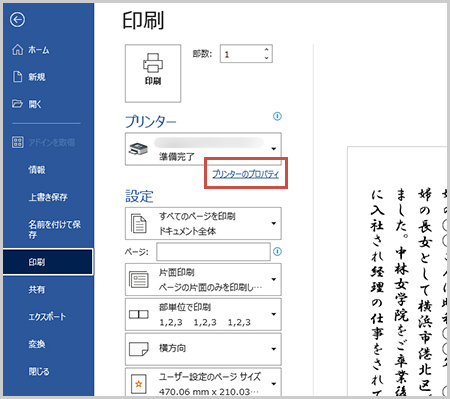The width and height of the screenshot is (450, 399).
Task: Select the 印刷 (Print) sidebar tab
Action: (48, 262)
